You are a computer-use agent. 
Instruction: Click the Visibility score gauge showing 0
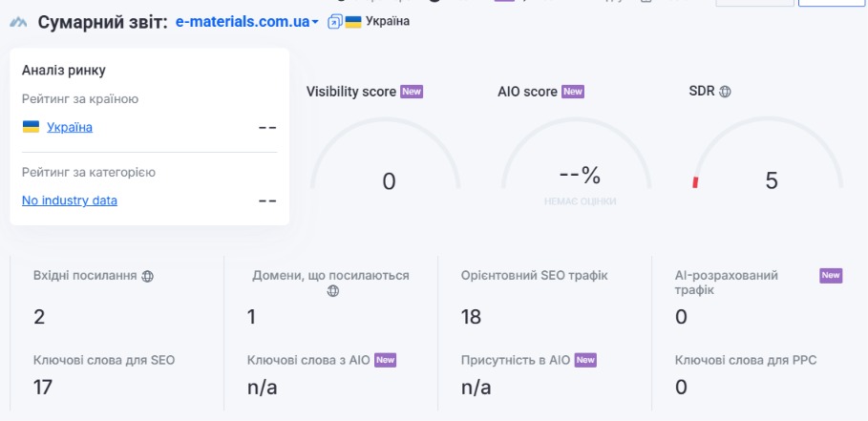[x=385, y=155]
